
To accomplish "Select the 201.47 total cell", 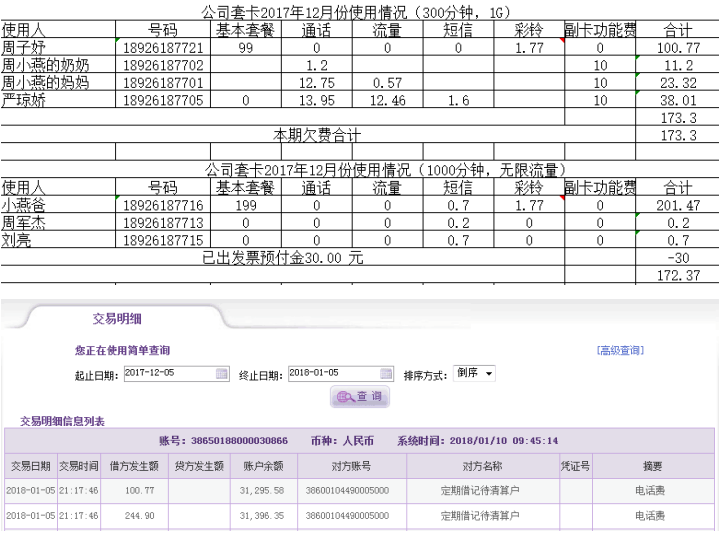I will point(679,205).
